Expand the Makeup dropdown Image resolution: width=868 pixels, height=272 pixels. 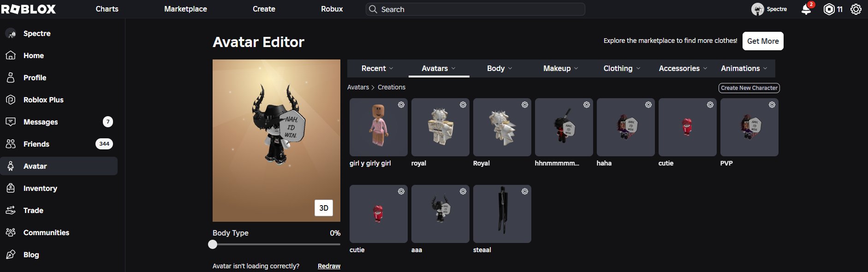(560, 68)
